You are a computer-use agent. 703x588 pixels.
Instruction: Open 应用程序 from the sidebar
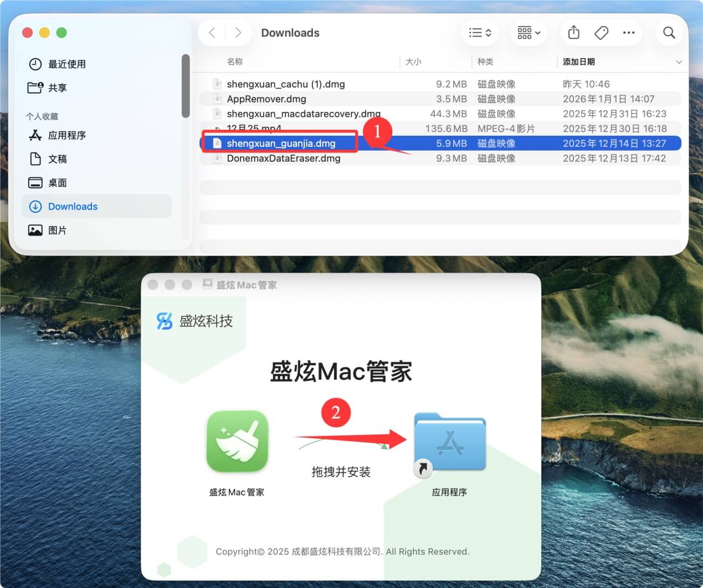66,135
